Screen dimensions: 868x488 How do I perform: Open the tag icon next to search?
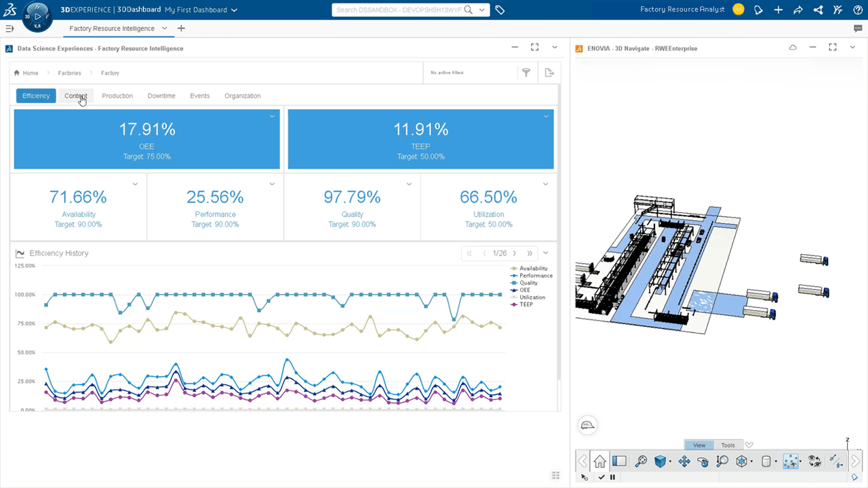coord(500,10)
